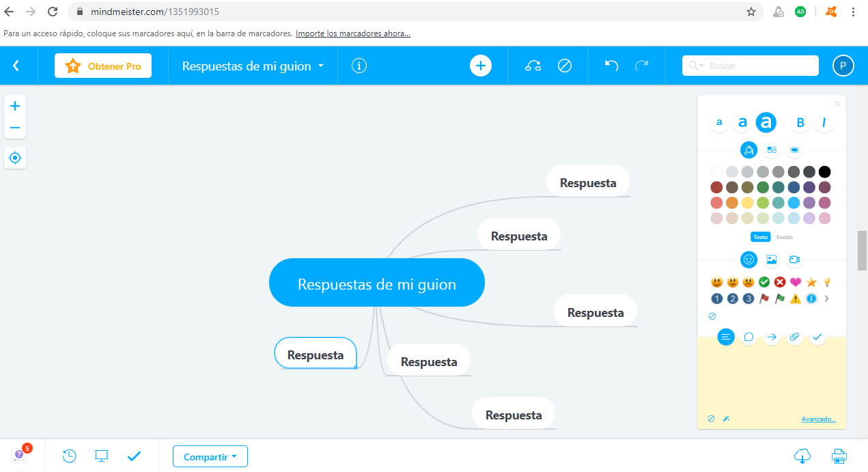Screen dimensions: 868x472
Task: Click the magic wand icon in notes area
Action: [726, 419]
